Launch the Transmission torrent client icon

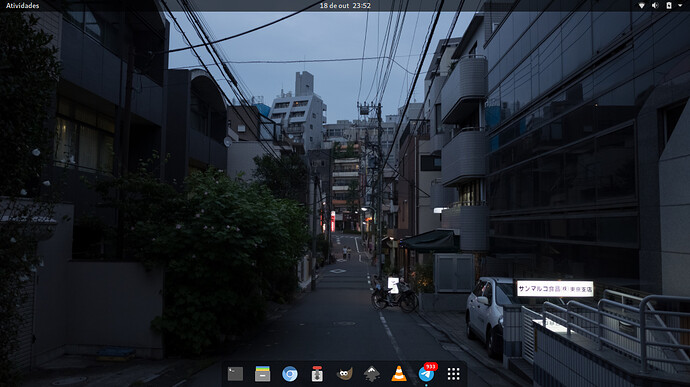coord(317,374)
